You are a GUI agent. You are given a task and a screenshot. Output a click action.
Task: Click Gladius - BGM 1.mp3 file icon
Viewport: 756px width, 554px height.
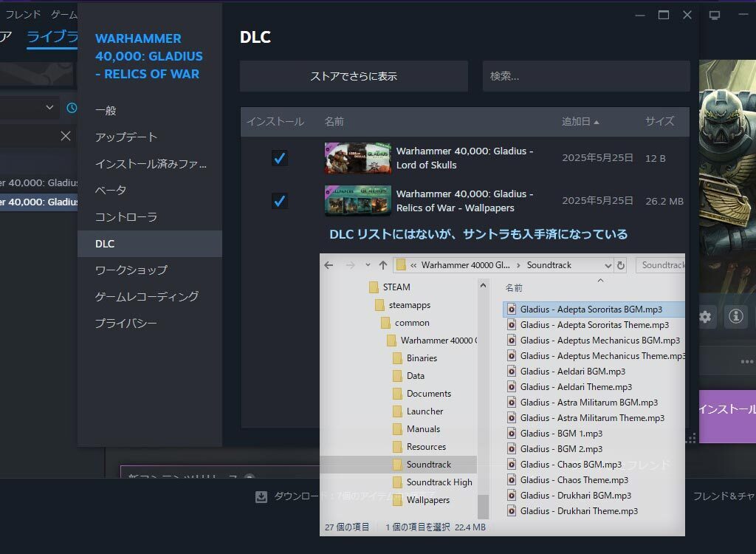(x=512, y=434)
